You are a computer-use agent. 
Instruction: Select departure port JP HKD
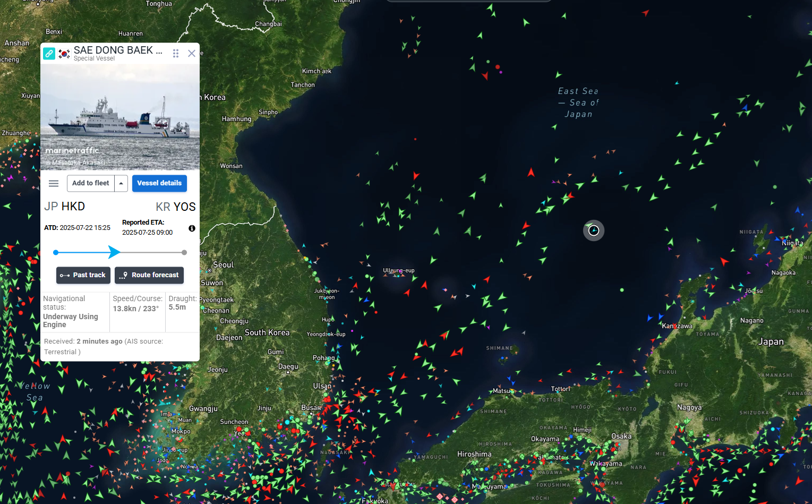pyautogui.click(x=64, y=207)
